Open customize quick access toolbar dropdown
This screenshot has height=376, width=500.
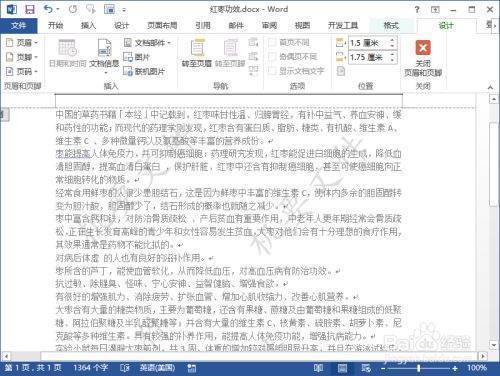124,10
